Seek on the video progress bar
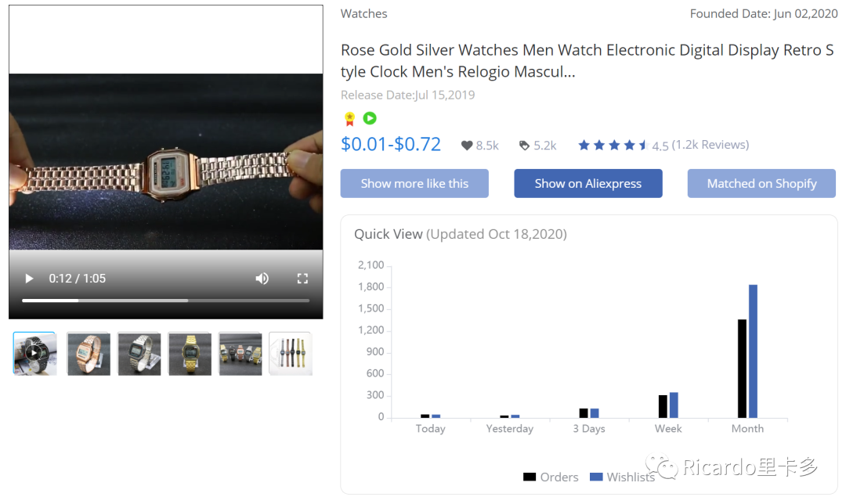Screen dimensions: 846x504 pyautogui.click(x=165, y=301)
